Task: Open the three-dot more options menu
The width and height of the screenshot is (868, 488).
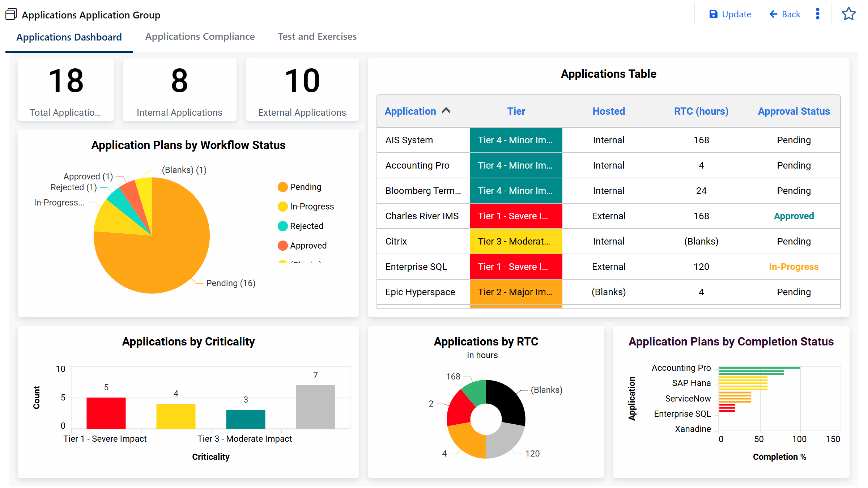Action: [x=817, y=14]
